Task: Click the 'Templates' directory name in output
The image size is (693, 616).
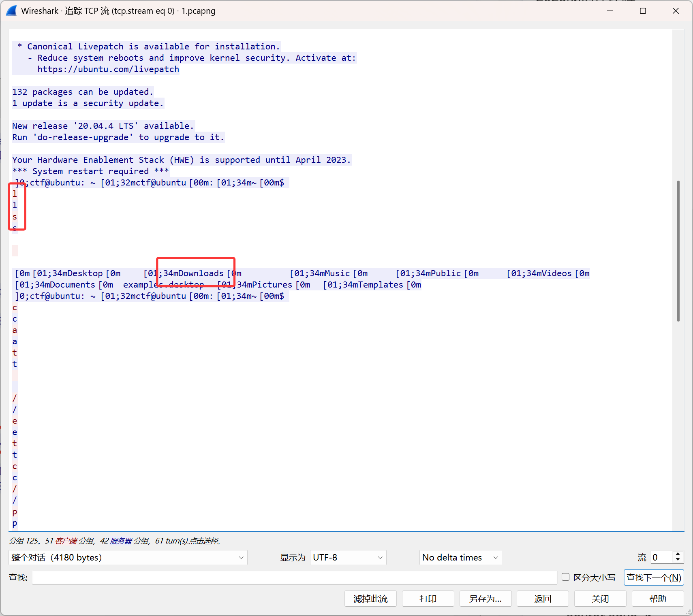Action: (381, 285)
